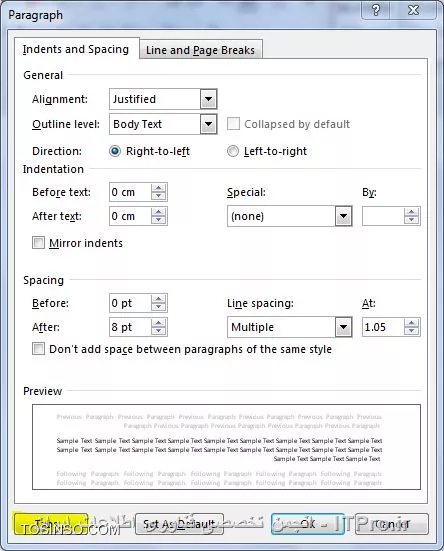
Task: Select the Indents and Spacing tab
Action: (76, 49)
